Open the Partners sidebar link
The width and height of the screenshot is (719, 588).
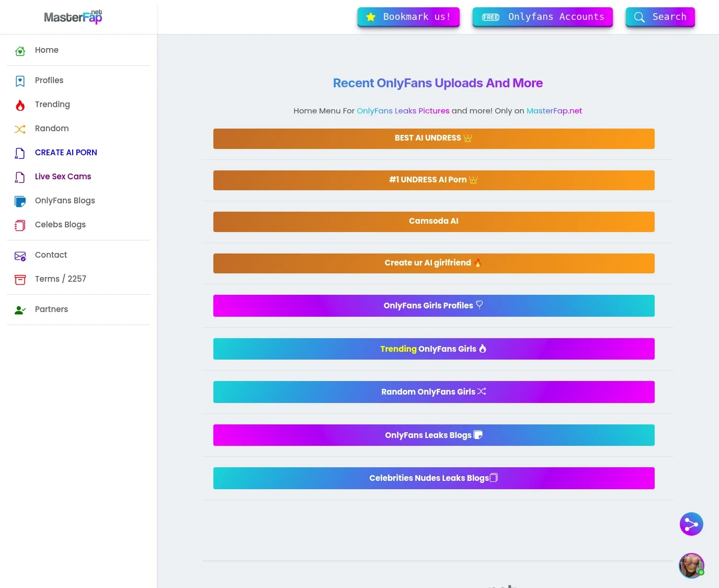click(x=78, y=309)
